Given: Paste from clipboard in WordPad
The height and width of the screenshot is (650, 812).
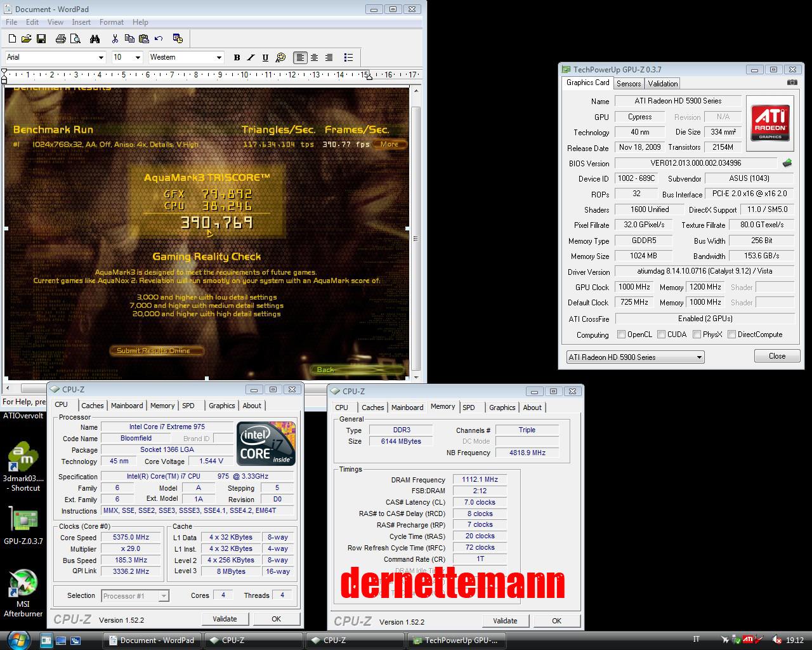Looking at the screenshot, I should click(144, 39).
